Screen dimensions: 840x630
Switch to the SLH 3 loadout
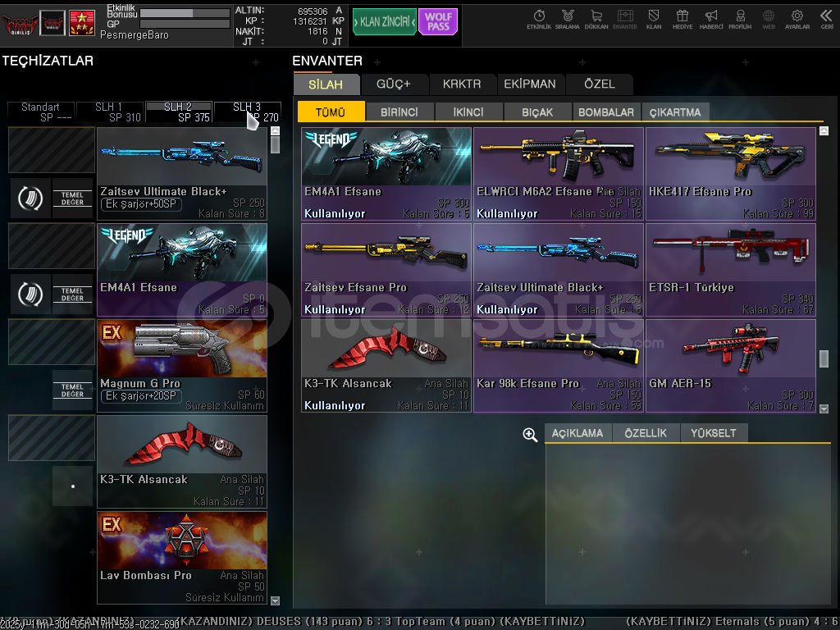247,112
